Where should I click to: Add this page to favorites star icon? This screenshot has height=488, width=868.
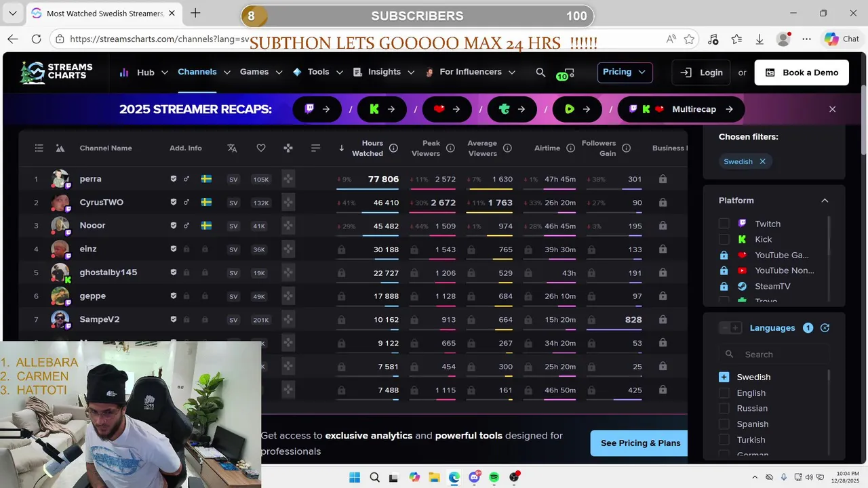689,39
